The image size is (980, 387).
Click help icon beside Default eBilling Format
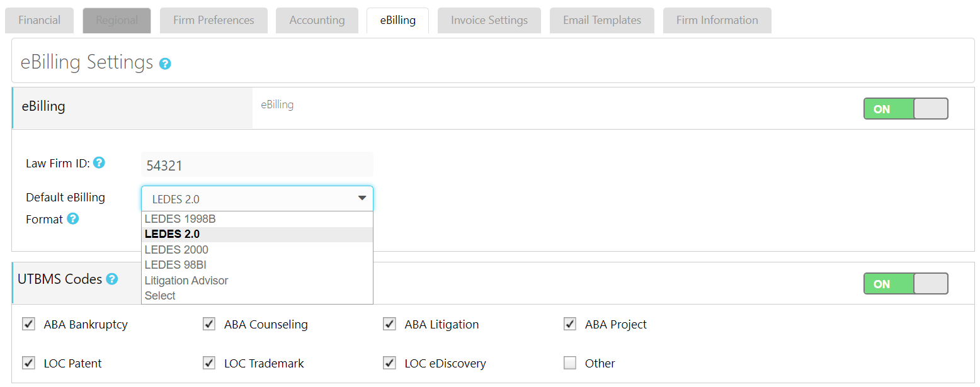(73, 219)
